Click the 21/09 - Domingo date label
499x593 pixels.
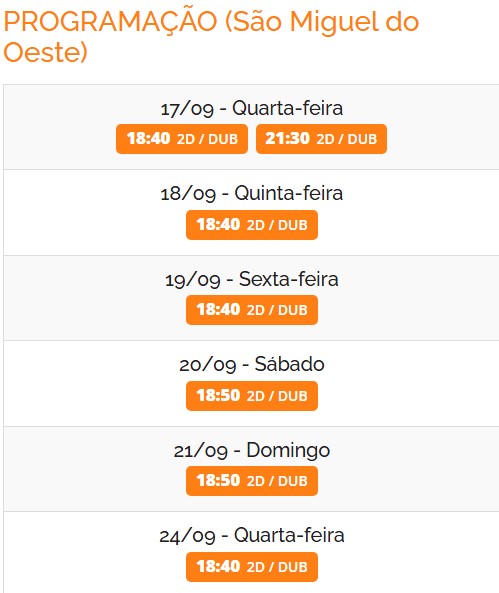click(252, 450)
